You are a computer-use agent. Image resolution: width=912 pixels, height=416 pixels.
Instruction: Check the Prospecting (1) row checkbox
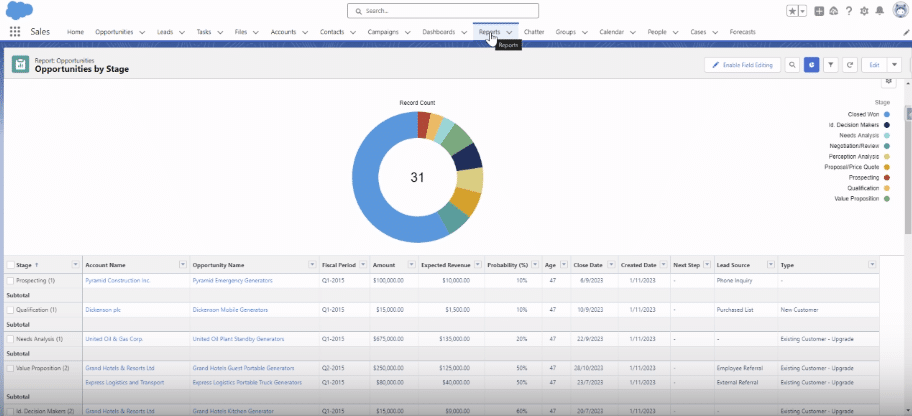10,280
